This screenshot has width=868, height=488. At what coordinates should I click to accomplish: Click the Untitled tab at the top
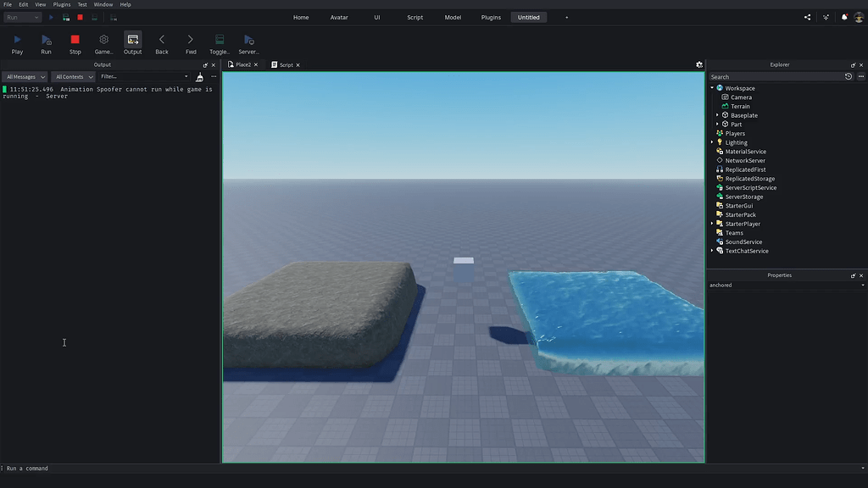click(x=528, y=17)
